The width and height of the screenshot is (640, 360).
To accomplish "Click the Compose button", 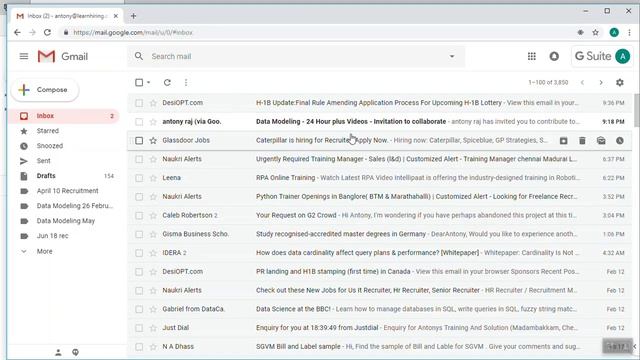I will [x=45, y=90].
